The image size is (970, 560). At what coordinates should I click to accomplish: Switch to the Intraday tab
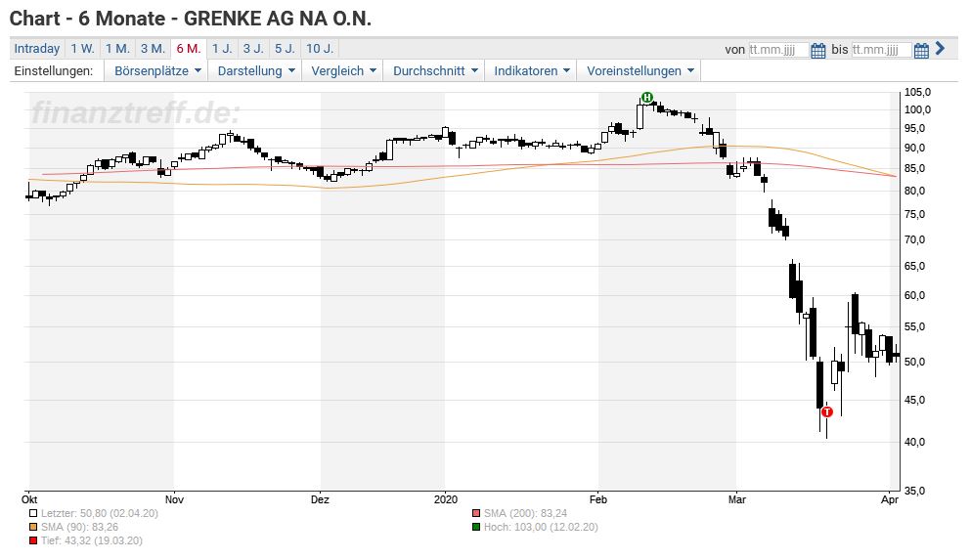click(37, 48)
